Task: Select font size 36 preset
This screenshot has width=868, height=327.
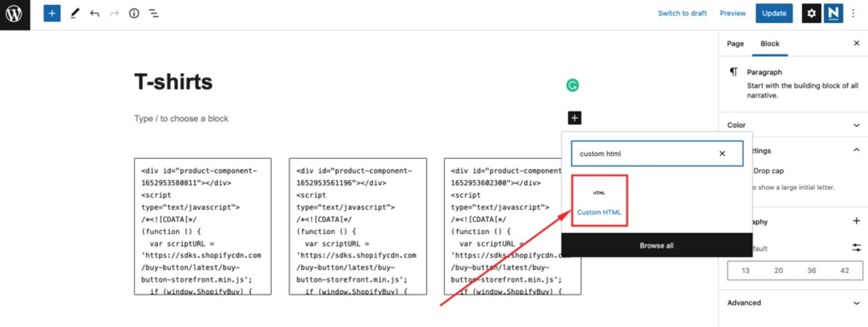Action: [x=812, y=270]
